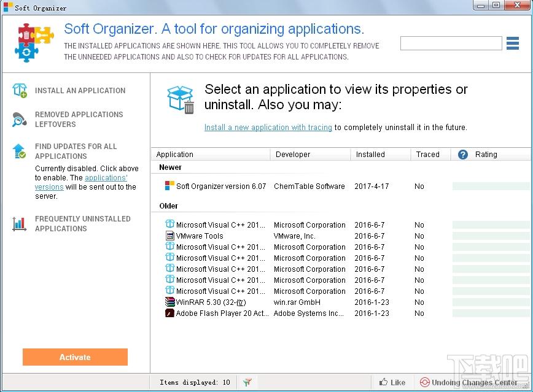Open Install an Application section
Image resolution: width=533 pixels, height=392 pixels.
point(80,91)
